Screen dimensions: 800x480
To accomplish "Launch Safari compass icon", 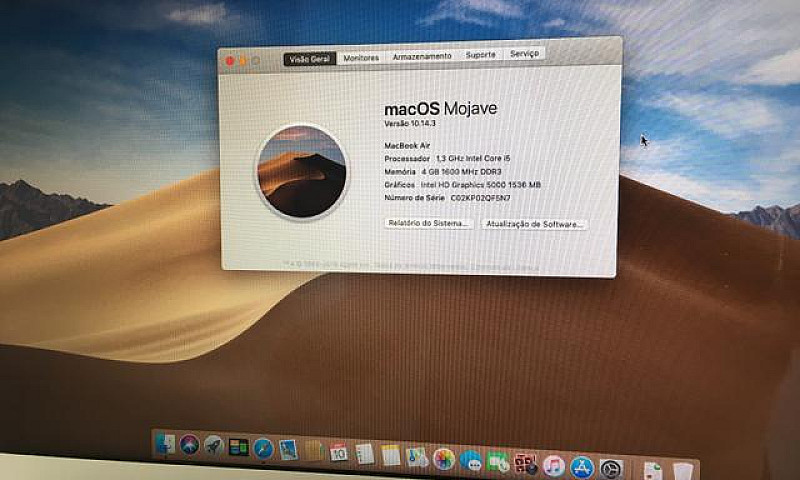I will [263, 449].
